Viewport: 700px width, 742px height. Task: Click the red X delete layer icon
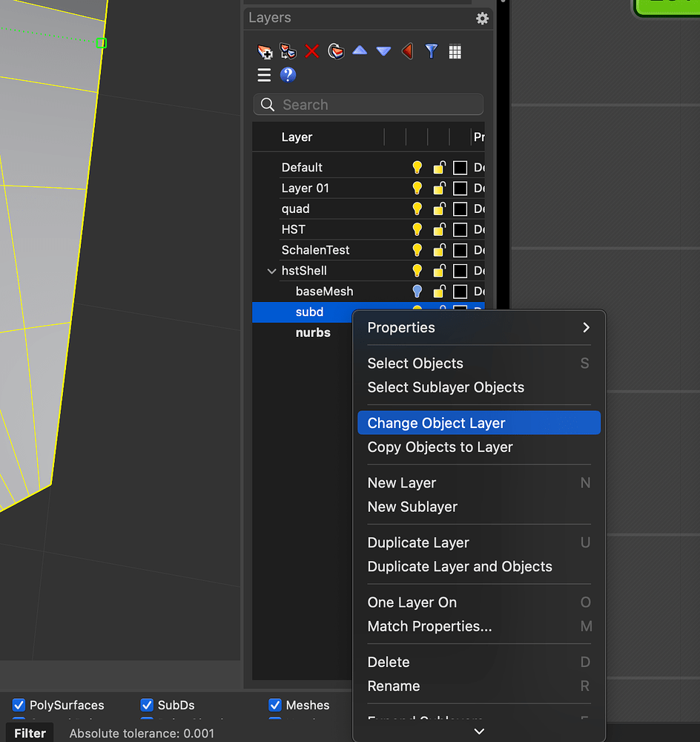tap(311, 52)
